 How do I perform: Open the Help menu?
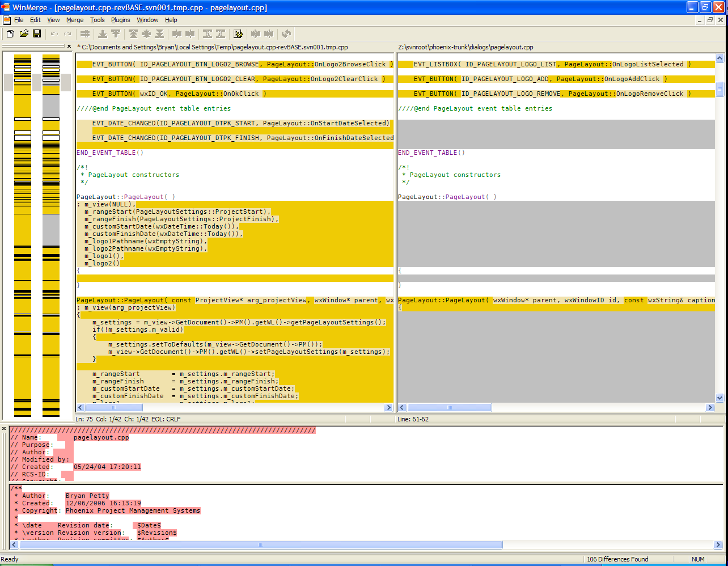click(x=171, y=20)
